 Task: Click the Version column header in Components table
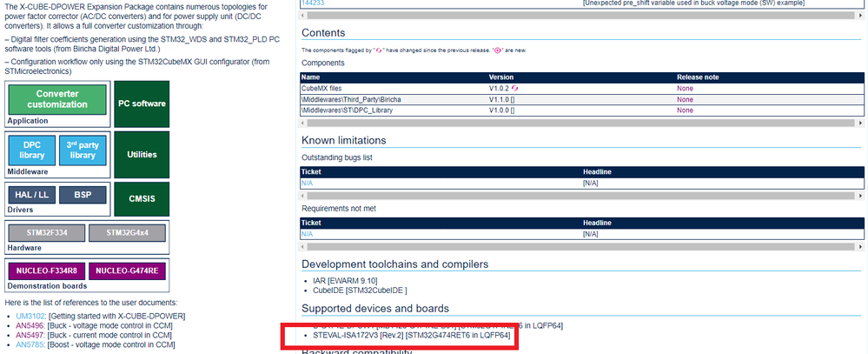[x=501, y=77]
